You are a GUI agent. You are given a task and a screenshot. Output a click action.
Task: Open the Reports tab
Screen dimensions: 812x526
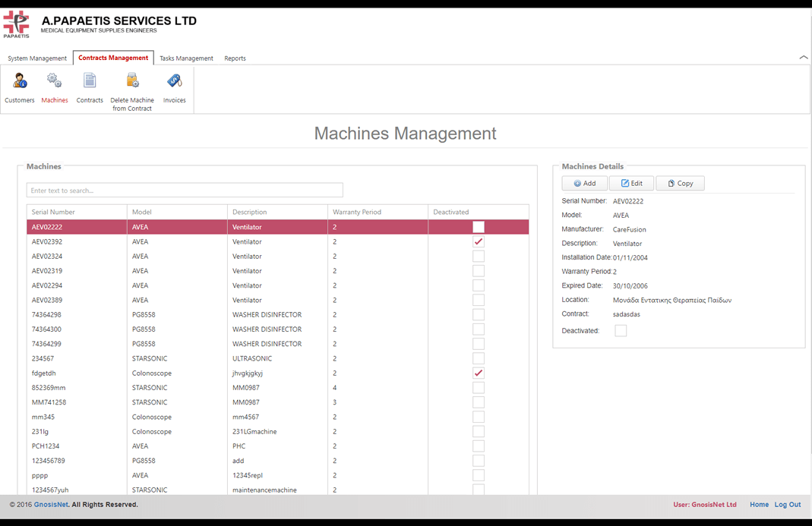[x=235, y=58]
